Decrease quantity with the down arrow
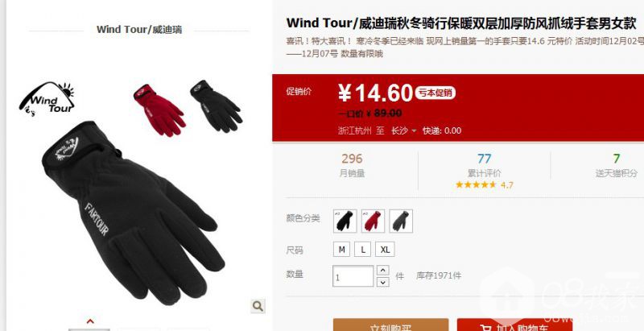 pyautogui.click(x=383, y=282)
